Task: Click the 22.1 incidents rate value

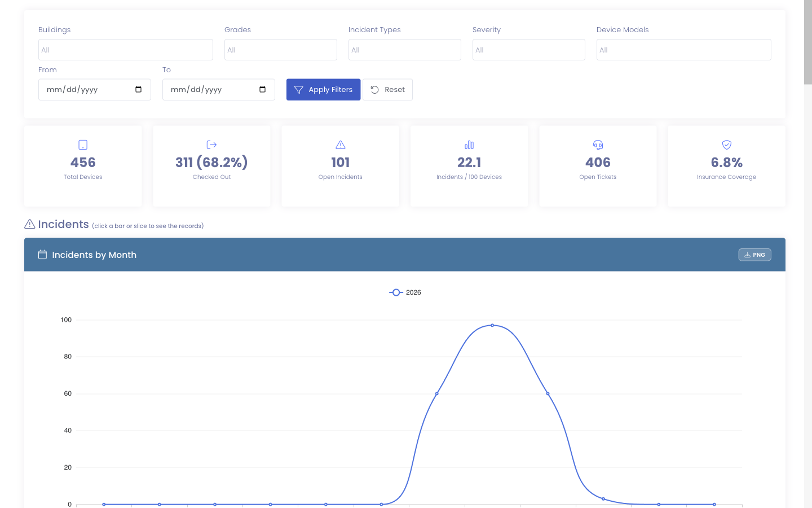Action: click(469, 163)
